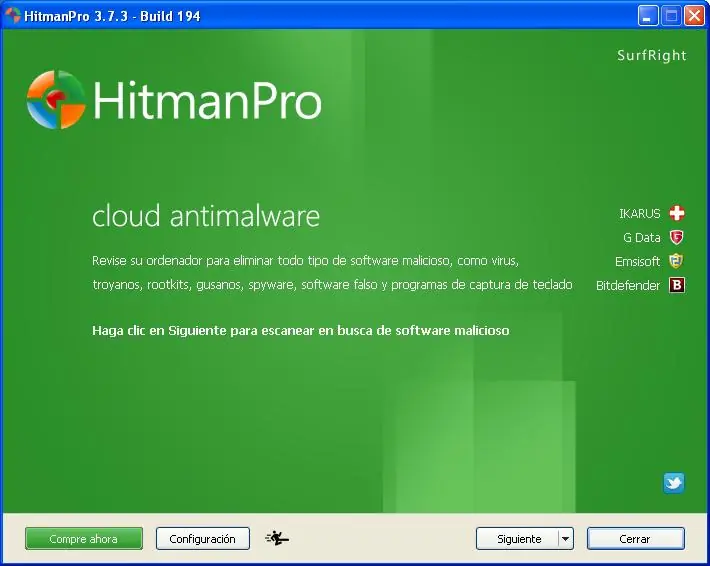Open the Siguiente dropdown arrow
This screenshot has width=710, height=566.
tap(566, 539)
